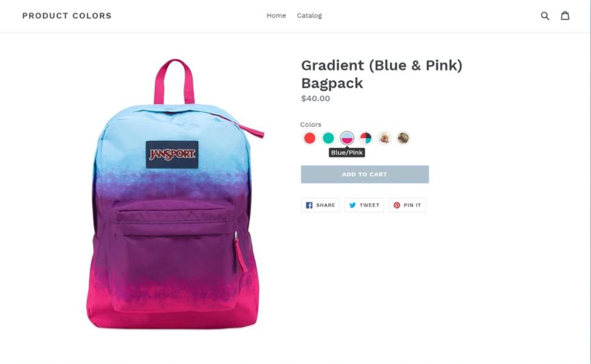Select the selected Blue/Pink color swatch
Image resolution: width=591 pixels, height=364 pixels.
click(347, 139)
